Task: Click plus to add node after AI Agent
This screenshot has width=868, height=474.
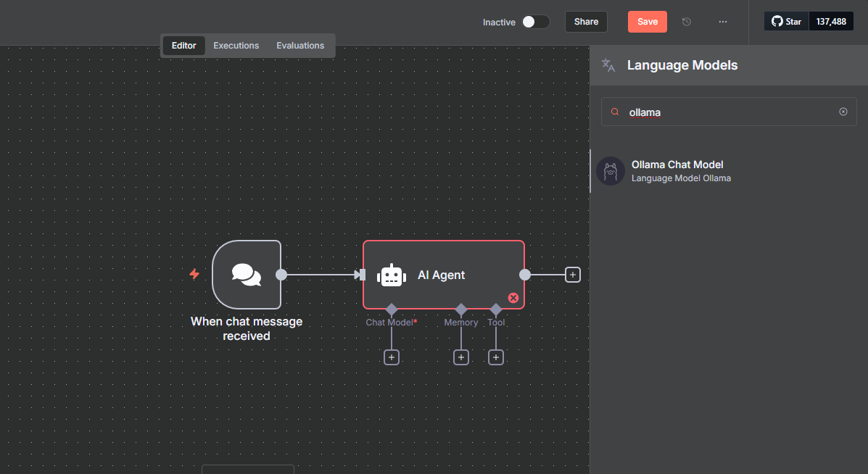Action: [573, 275]
